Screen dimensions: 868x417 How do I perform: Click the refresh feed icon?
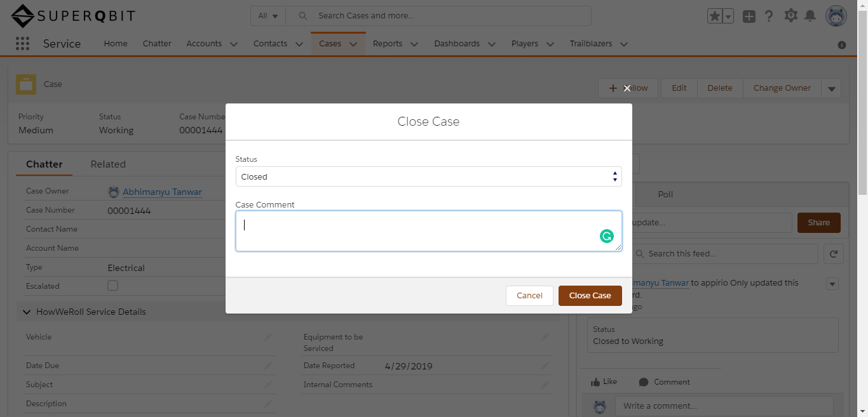(x=833, y=254)
